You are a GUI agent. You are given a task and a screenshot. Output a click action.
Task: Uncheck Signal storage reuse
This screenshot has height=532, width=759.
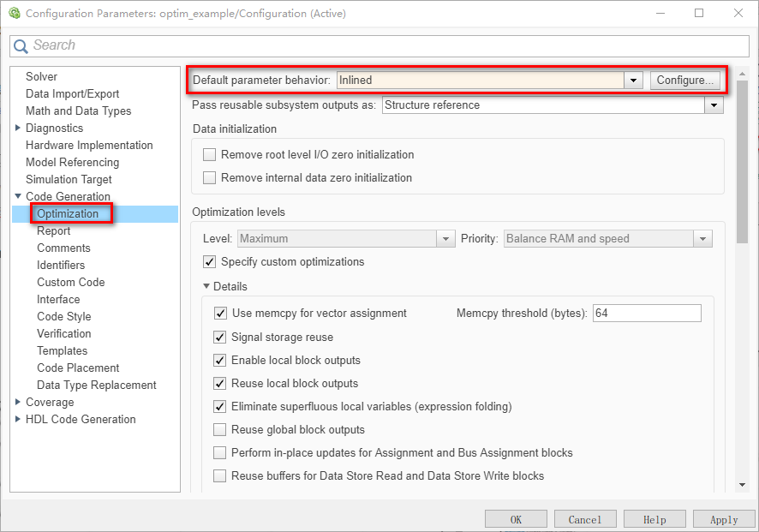pyautogui.click(x=220, y=337)
